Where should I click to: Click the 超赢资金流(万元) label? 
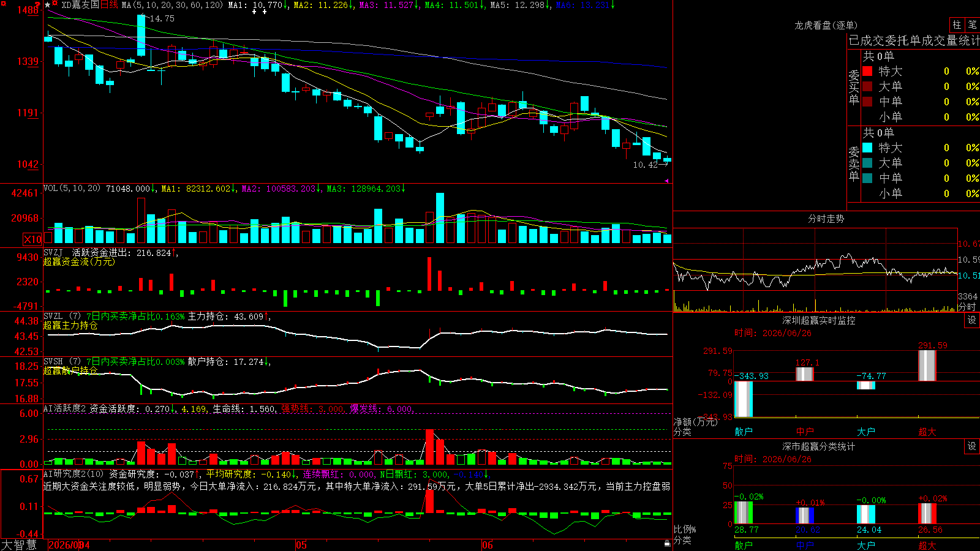(x=79, y=261)
